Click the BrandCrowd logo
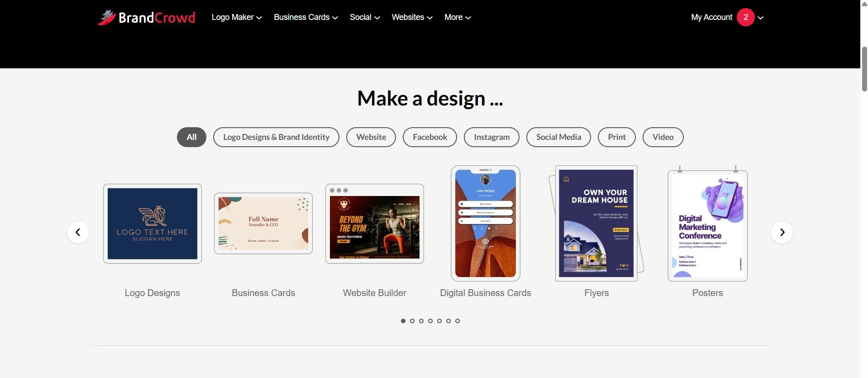868x378 pixels. tap(146, 17)
